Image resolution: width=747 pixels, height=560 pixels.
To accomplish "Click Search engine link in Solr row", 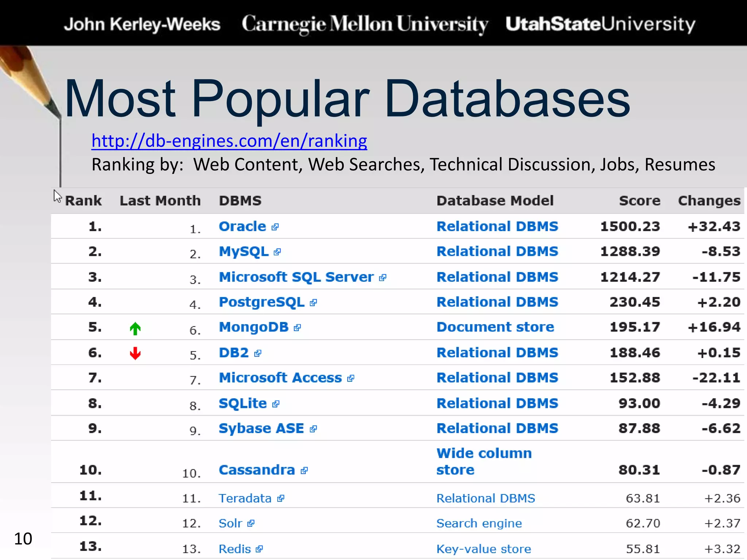I will pyautogui.click(x=479, y=524).
